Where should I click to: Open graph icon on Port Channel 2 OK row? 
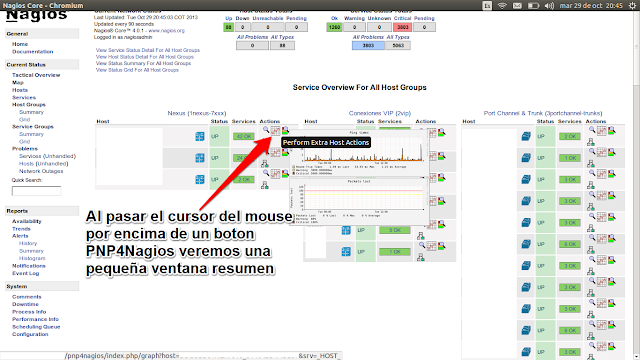coord(602,131)
